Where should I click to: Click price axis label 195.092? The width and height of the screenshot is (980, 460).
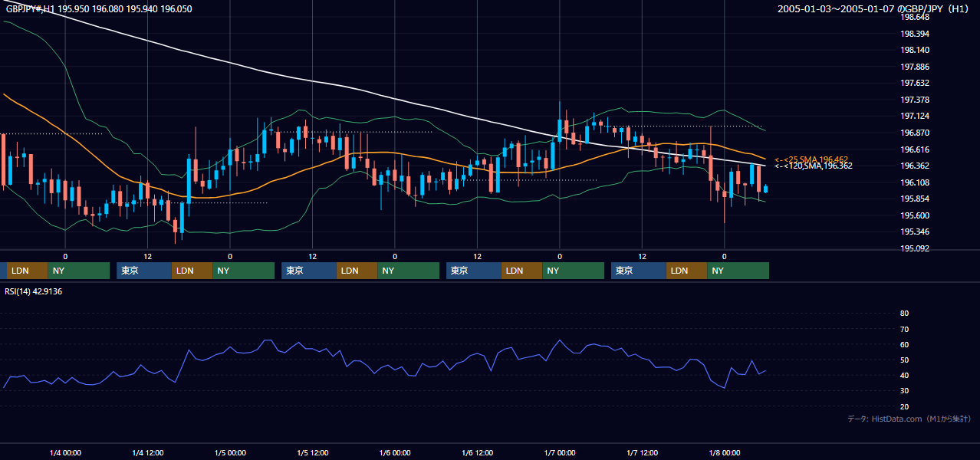click(916, 248)
